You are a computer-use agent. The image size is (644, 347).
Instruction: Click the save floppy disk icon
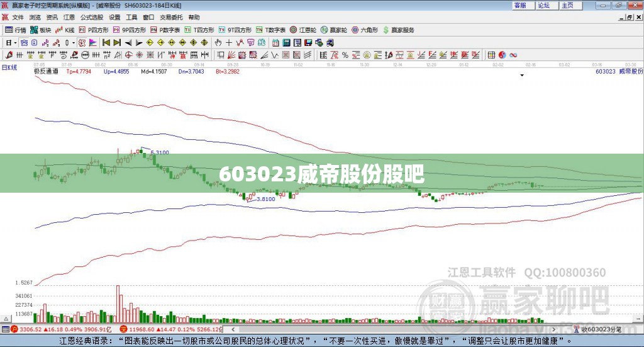pyautogui.click(x=308, y=42)
